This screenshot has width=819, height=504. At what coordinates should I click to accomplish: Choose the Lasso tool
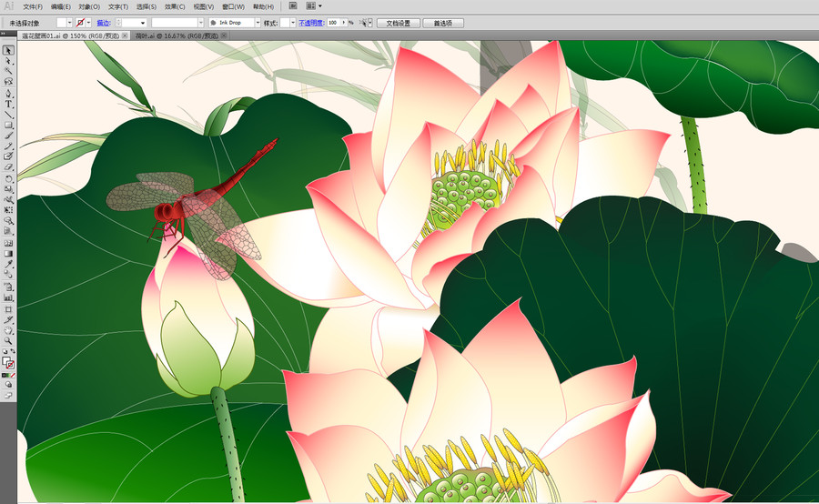tap(8, 82)
